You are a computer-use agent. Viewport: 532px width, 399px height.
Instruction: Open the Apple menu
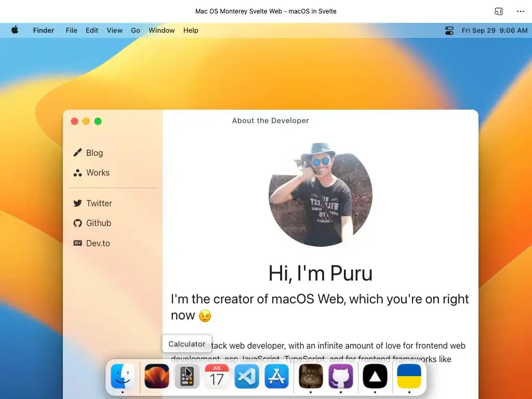coord(15,30)
